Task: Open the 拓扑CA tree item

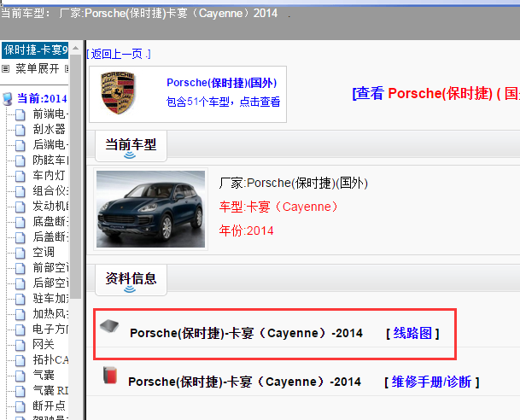Action: 50,359
